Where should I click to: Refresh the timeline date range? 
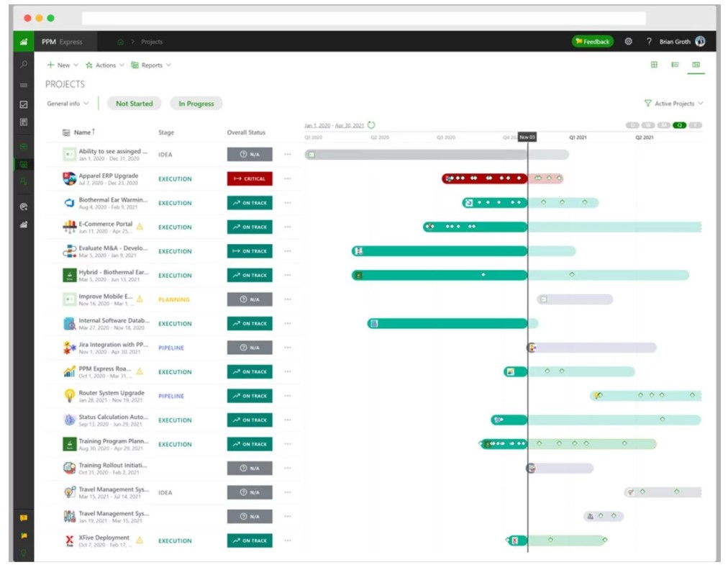[x=371, y=125]
